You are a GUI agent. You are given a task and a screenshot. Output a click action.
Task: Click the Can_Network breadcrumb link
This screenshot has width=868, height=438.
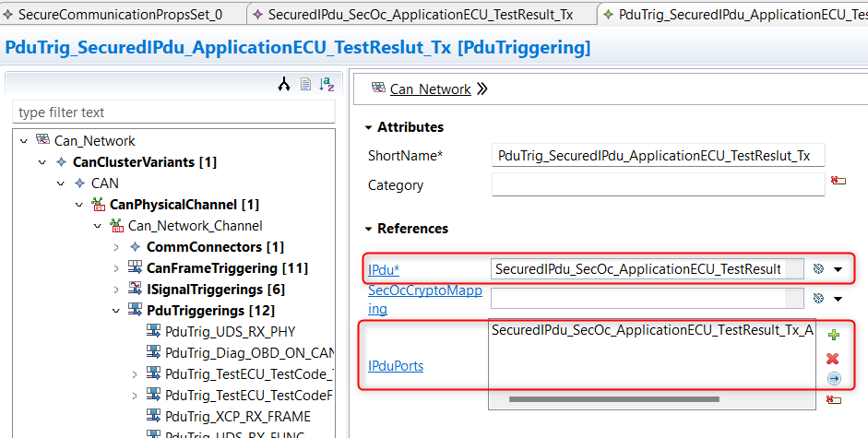point(430,89)
